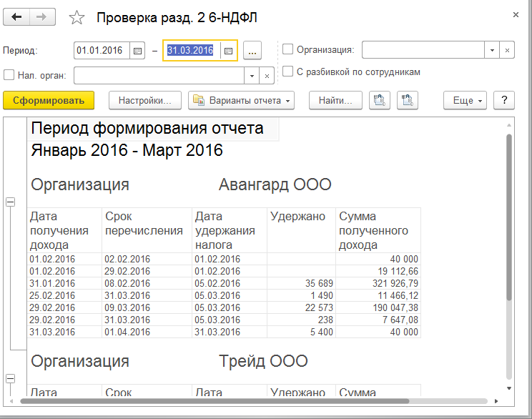Enable the Организация checkbox
532x419 pixels.
click(x=288, y=49)
